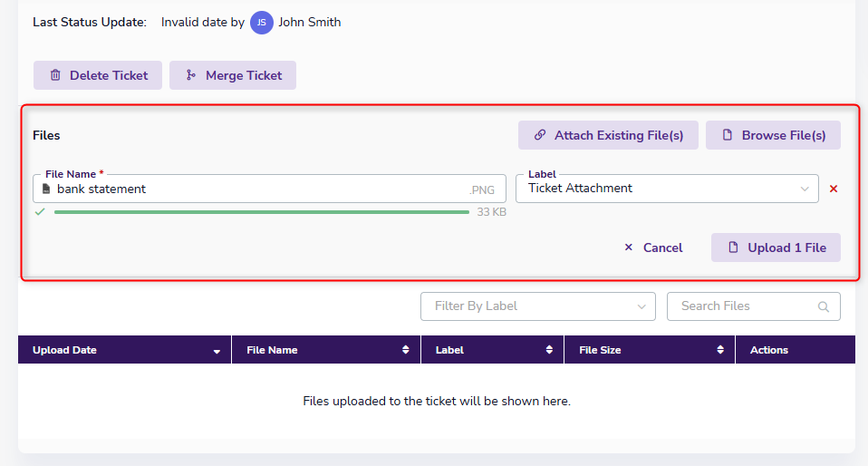Click the File Name sort arrows
868x466 pixels.
(x=405, y=350)
